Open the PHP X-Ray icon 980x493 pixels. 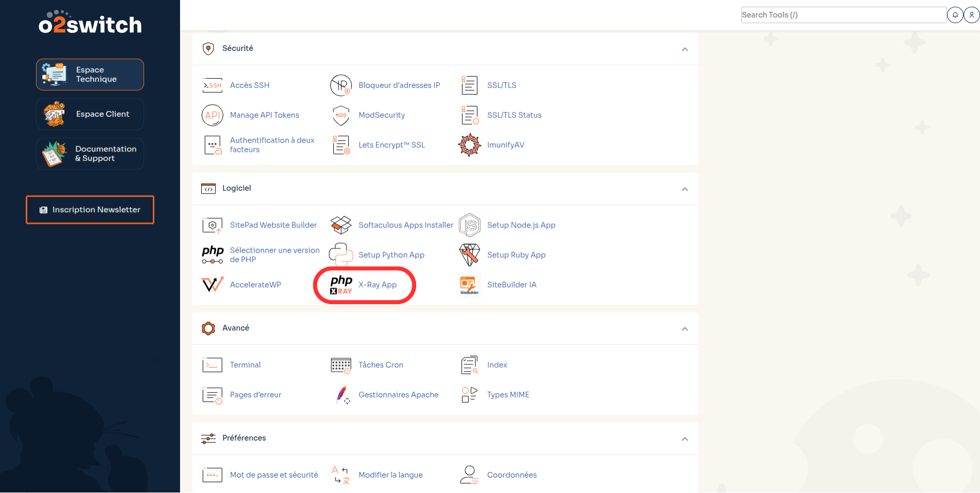click(341, 285)
